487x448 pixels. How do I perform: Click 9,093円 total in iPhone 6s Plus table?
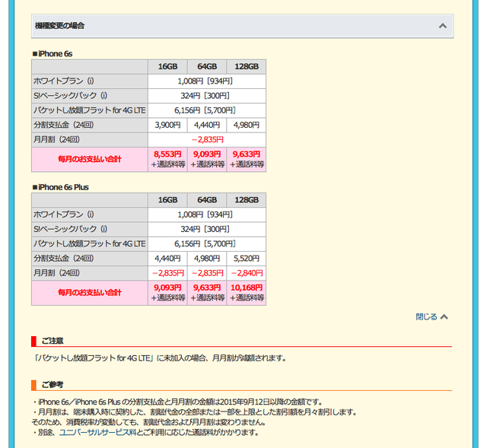(x=167, y=293)
